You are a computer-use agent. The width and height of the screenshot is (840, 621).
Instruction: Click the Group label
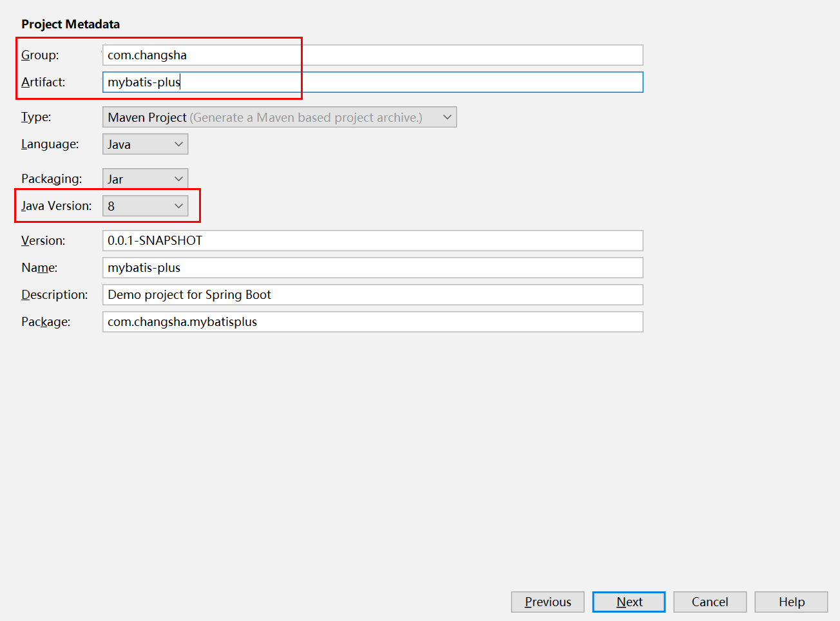tap(40, 55)
